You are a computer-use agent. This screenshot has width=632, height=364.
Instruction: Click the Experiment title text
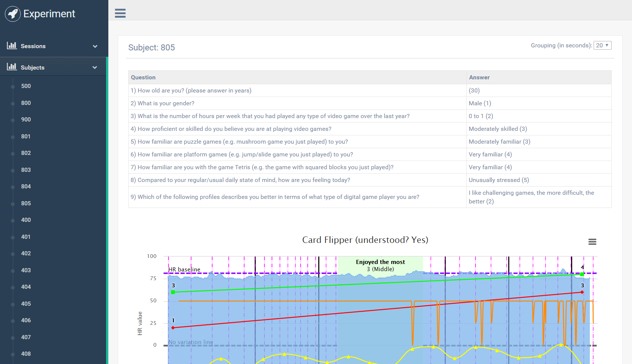(49, 14)
